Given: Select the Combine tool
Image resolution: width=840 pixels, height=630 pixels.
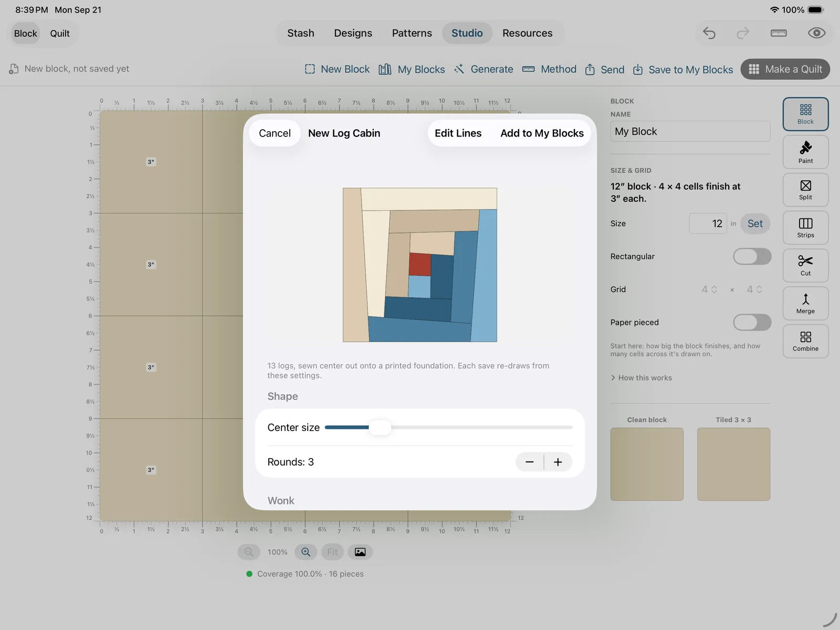Looking at the screenshot, I should (x=805, y=341).
